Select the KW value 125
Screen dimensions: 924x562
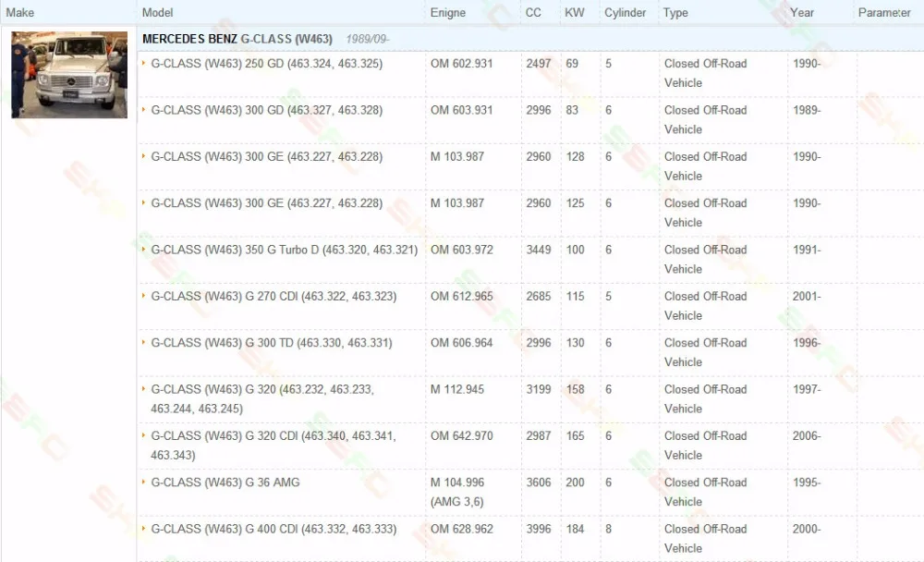click(575, 202)
